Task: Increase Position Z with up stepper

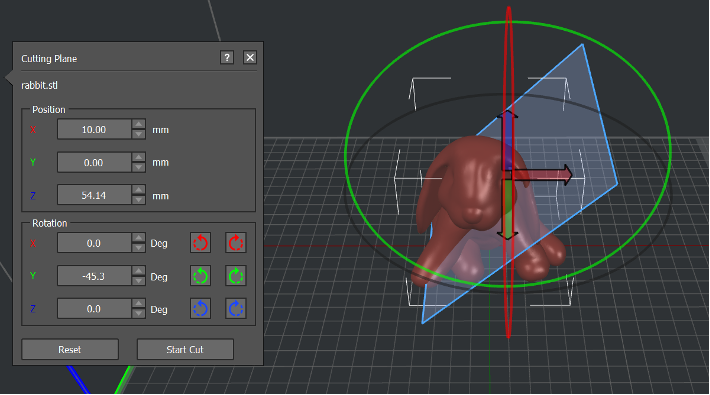Action: (139, 190)
